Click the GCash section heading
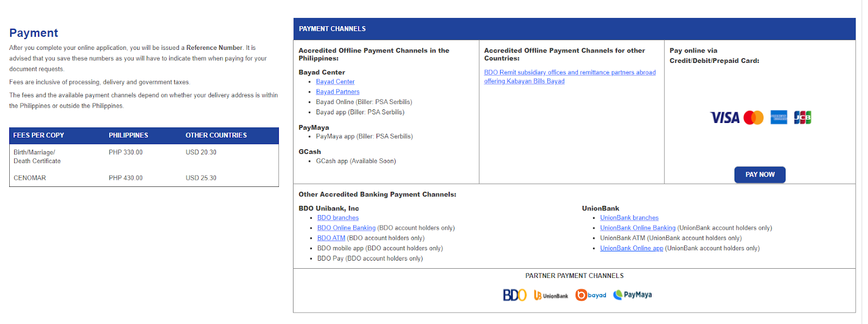868x324 pixels. (x=310, y=152)
